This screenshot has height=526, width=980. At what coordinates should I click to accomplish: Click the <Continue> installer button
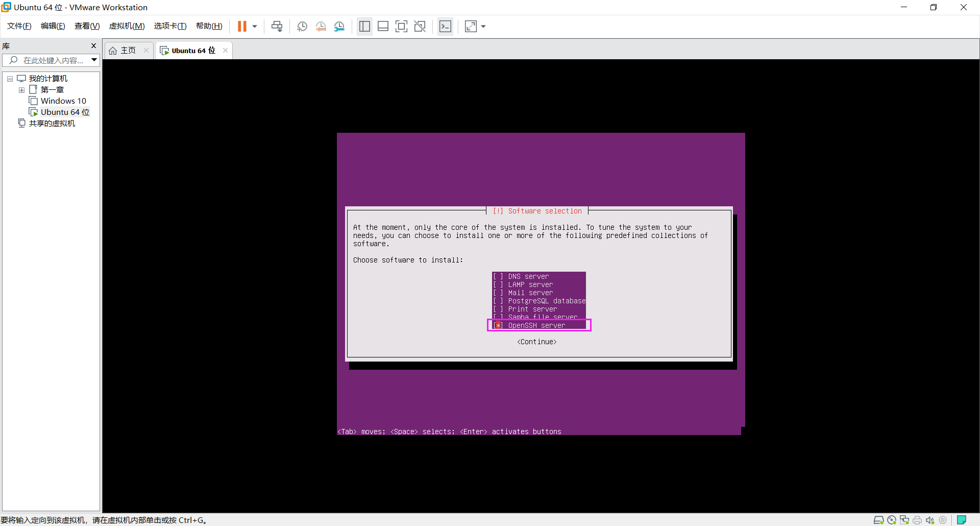(537, 342)
